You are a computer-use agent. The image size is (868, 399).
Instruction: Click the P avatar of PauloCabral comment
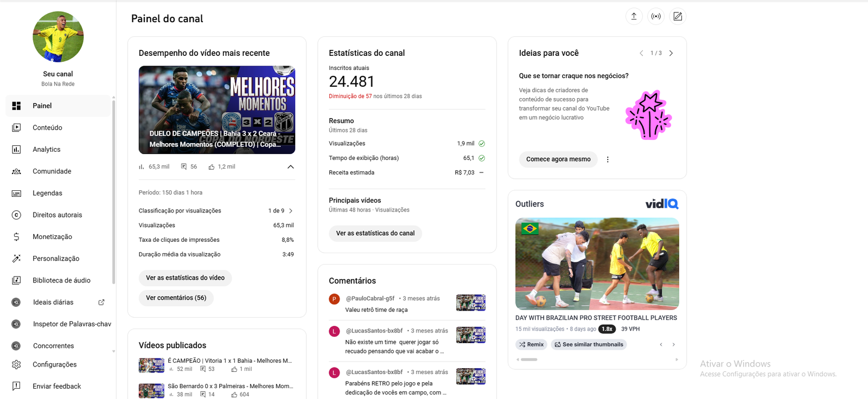pos(334,299)
